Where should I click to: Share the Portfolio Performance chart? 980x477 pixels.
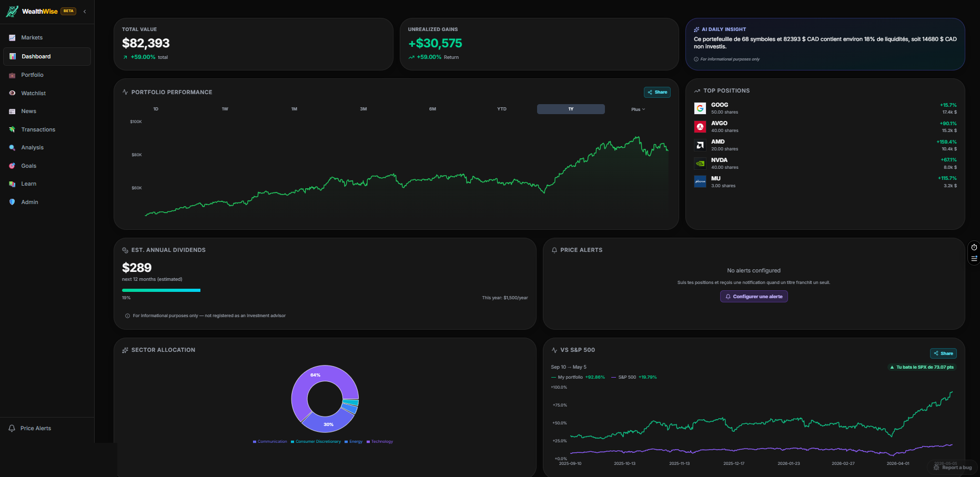(x=657, y=92)
